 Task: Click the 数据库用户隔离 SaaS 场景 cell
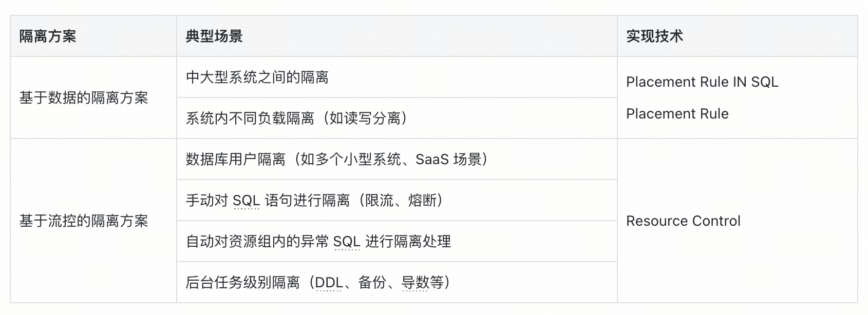tap(397, 159)
